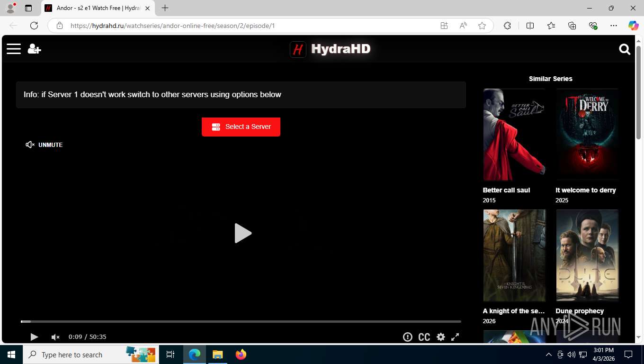Click the server info message text

point(152,94)
